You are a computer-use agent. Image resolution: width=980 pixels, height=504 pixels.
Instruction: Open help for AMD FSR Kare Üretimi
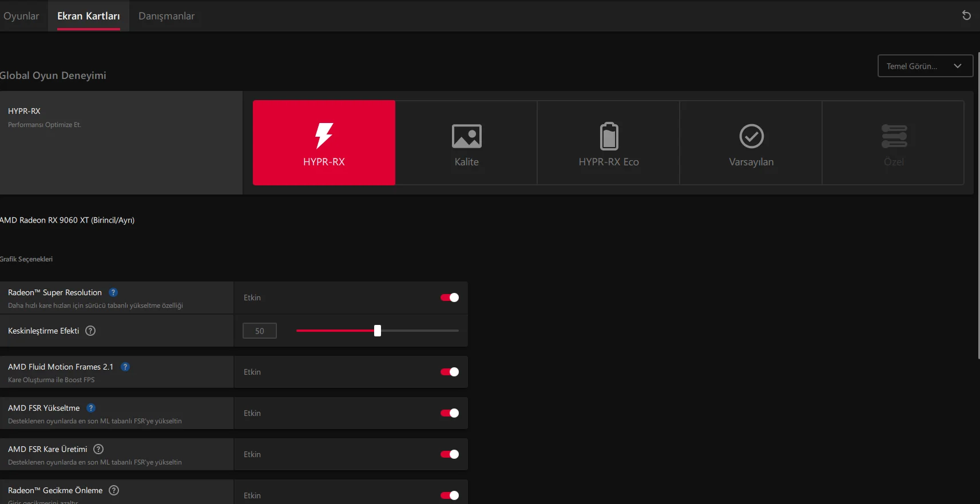[x=98, y=449]
